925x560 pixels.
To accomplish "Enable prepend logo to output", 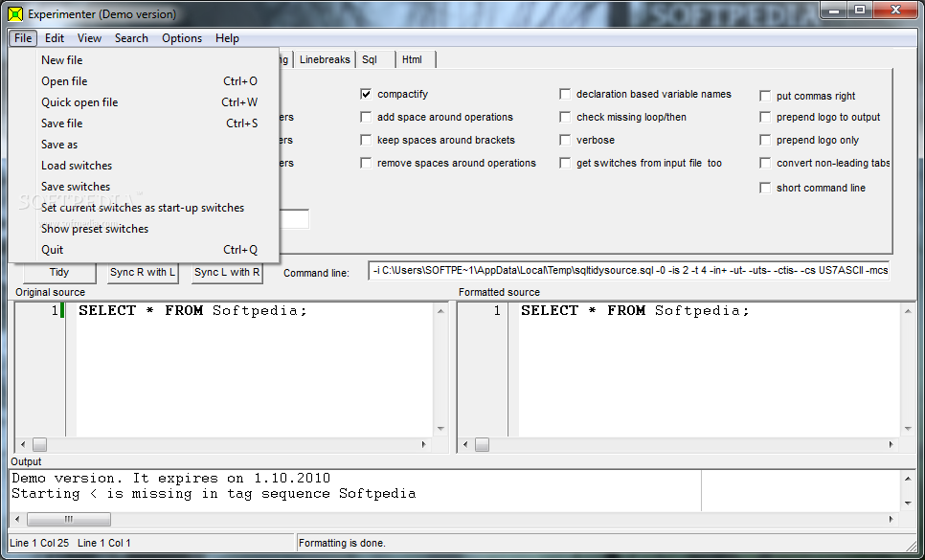I will (765, 118).
